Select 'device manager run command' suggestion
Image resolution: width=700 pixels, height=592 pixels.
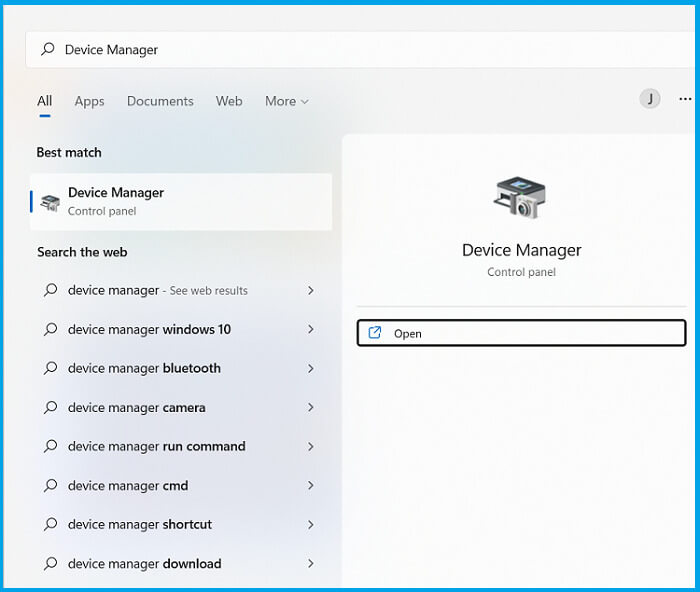[x=179, y=446]
